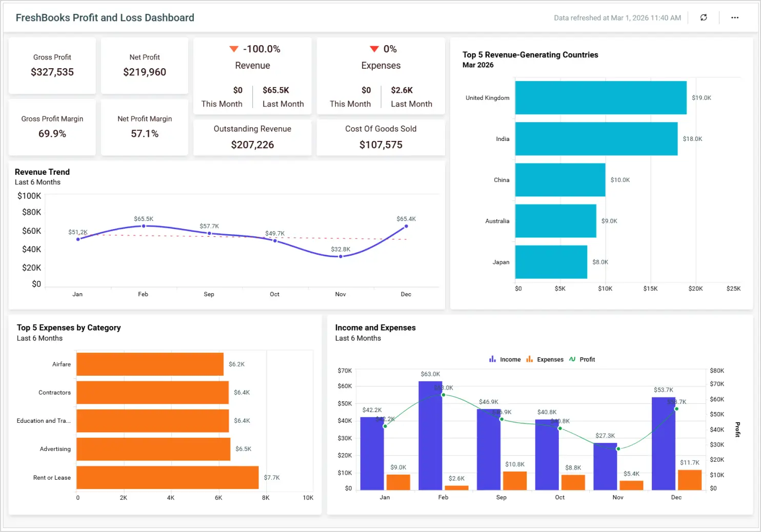Select the Contractors expense bar
Screen dimensions: 761x532
click(x=152, y=393)
